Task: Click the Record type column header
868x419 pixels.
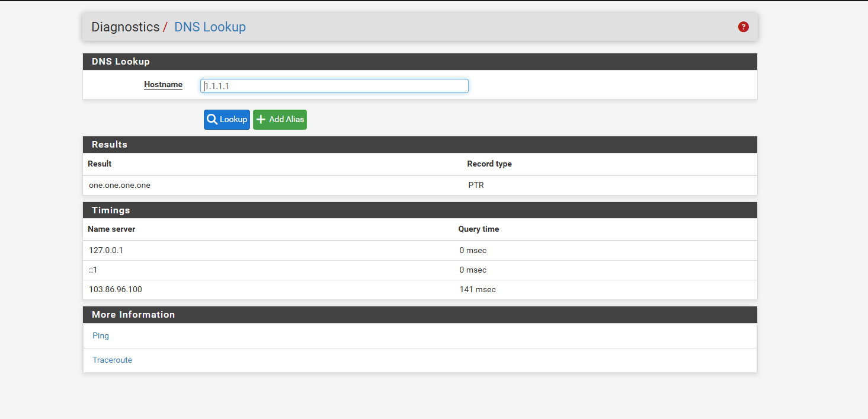Action: click(489, 164)
